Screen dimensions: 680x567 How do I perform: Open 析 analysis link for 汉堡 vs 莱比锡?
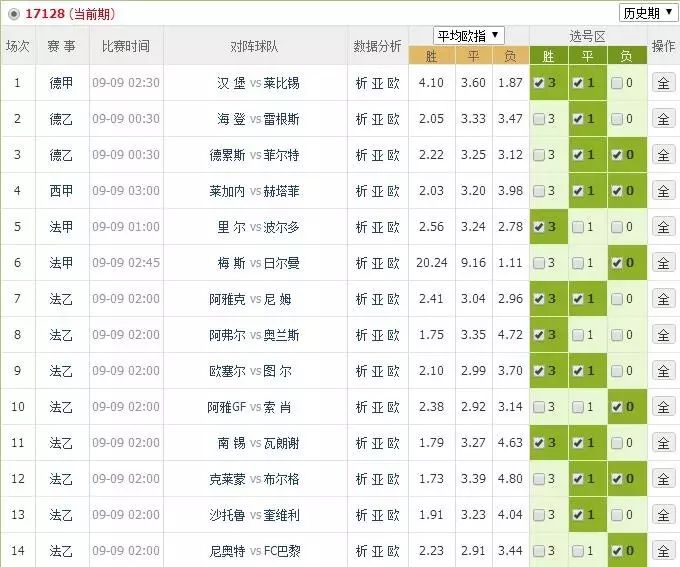pos(361,83)
